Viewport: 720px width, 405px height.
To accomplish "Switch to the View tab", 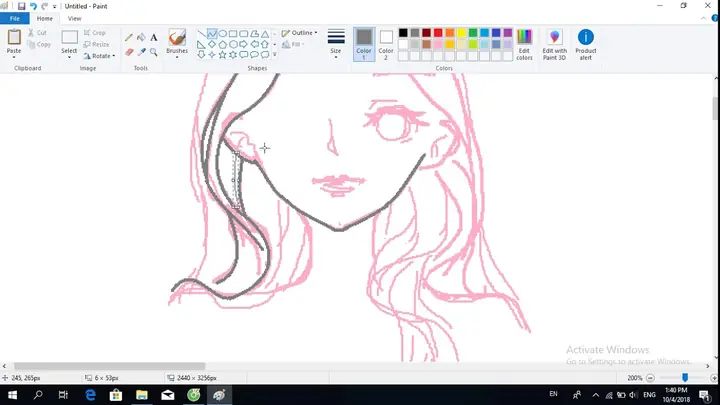I will point(74,18).
